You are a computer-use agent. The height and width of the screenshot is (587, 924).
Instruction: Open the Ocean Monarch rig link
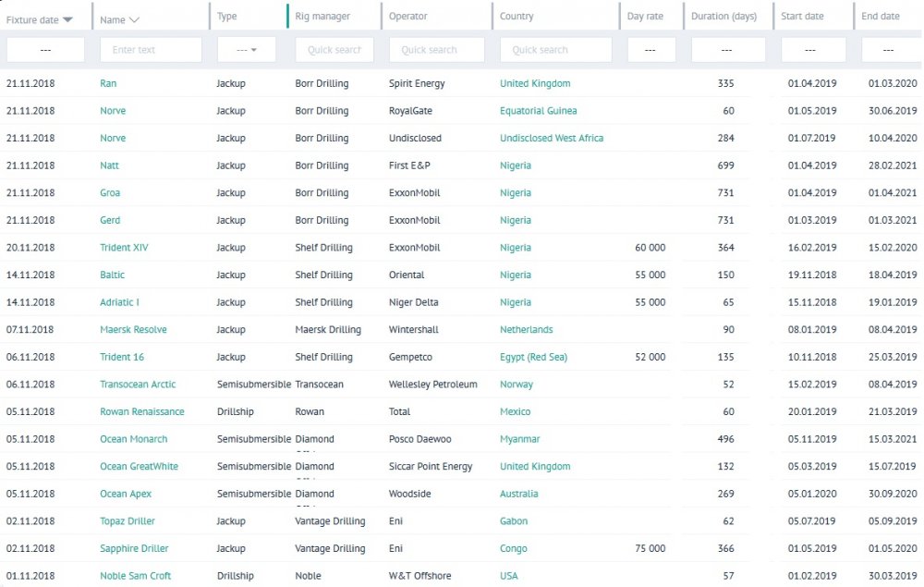click(x=134, y=439)
